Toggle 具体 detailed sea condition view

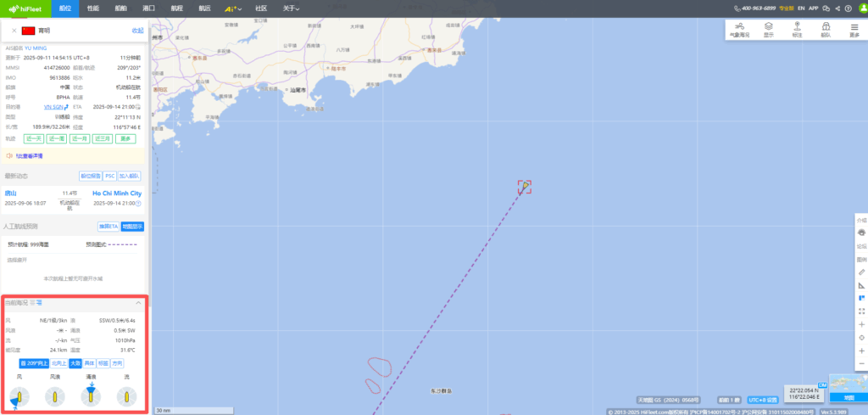tap(88, 363)
